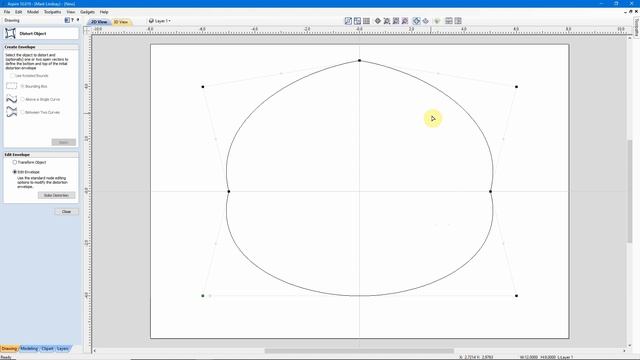Viewport: 640px width, 360px height.
Task: Switch to the Clipart bottom tab
Action: click(47, 349)
